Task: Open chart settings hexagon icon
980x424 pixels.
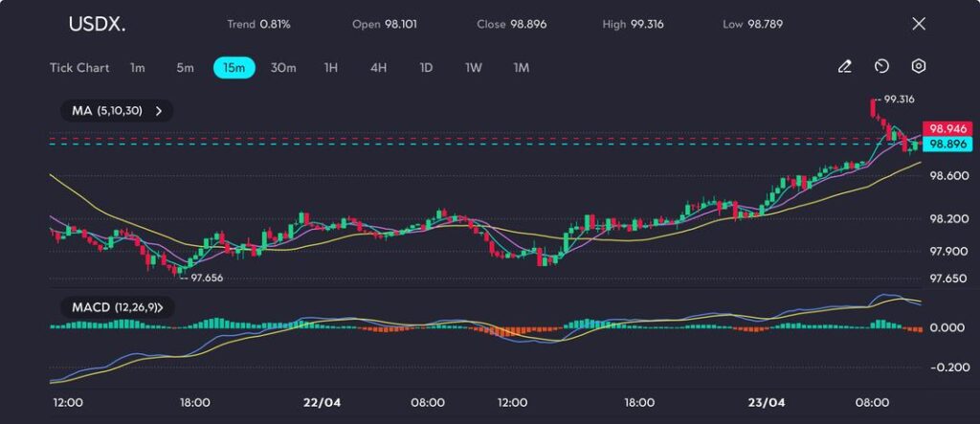Action: [x=919, y=67]
